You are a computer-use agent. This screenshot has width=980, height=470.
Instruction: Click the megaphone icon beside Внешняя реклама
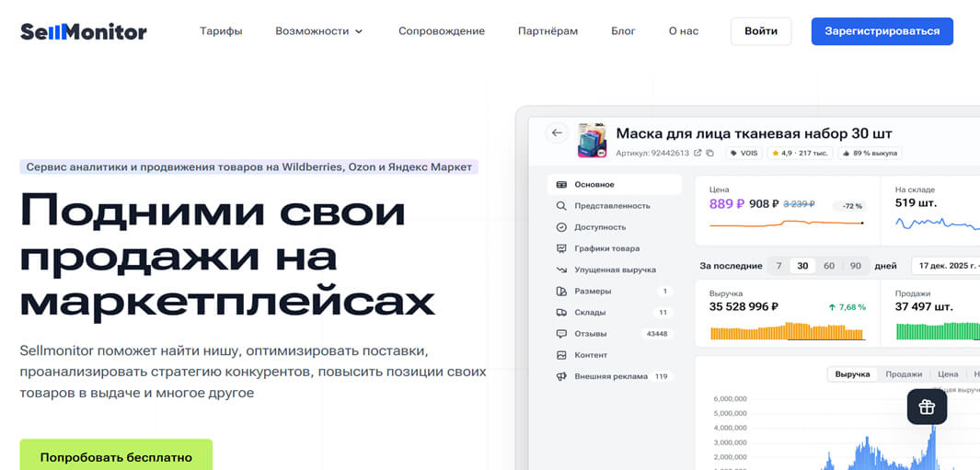click(561, 376)
